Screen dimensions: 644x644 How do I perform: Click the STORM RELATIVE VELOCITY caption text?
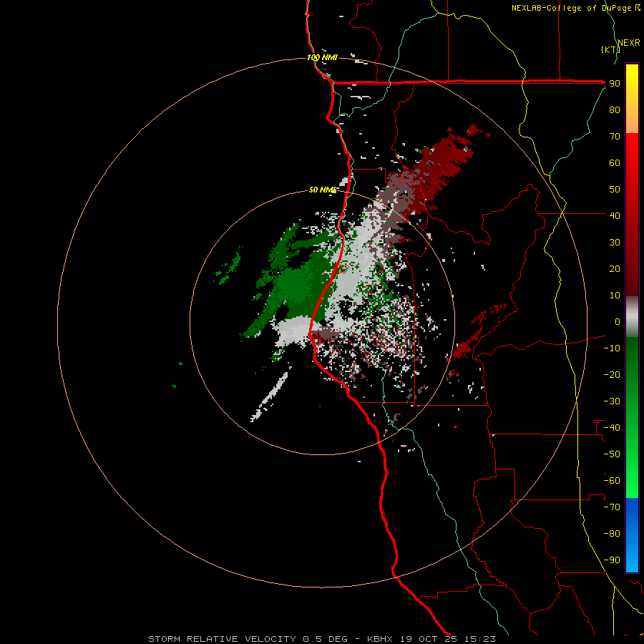(222, 639)
